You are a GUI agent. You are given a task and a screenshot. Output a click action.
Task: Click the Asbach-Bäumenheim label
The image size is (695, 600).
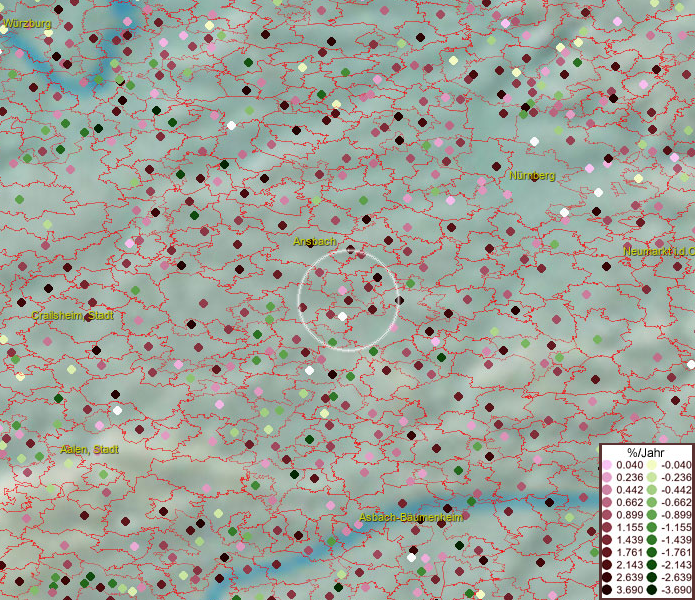click(411, 518)
